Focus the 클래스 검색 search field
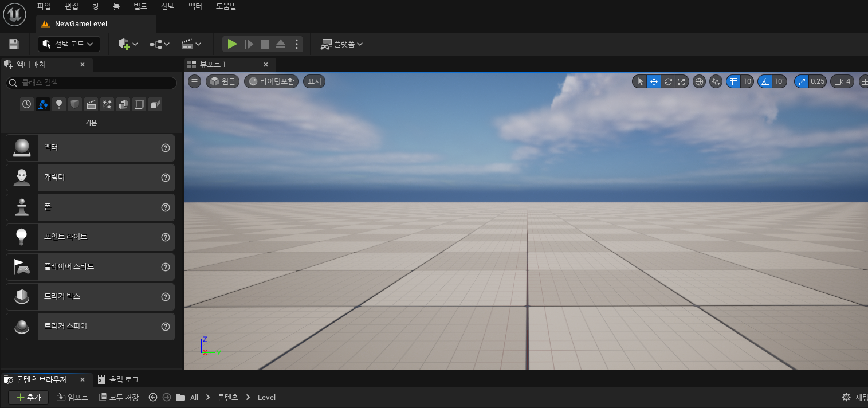 [x=92, y=83]
